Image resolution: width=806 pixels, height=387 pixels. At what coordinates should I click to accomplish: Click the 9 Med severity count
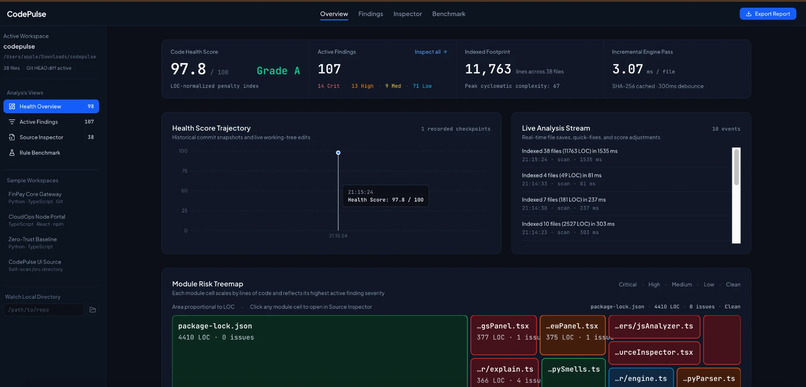tap(393, 86)
